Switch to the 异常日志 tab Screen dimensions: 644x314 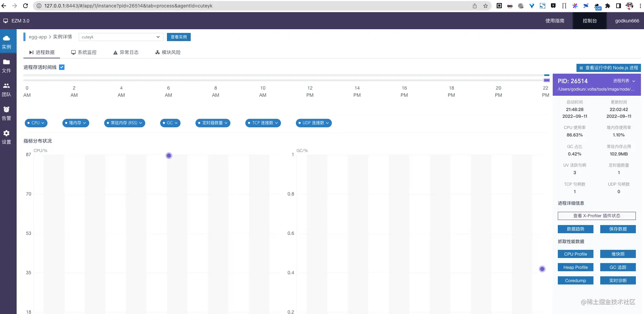tap(126, 52)
